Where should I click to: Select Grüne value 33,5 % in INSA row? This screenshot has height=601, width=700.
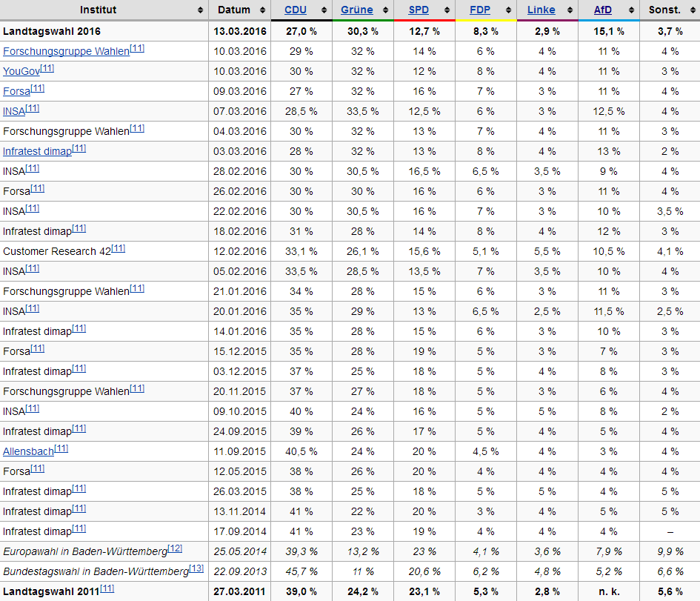(x=363, y=112)
